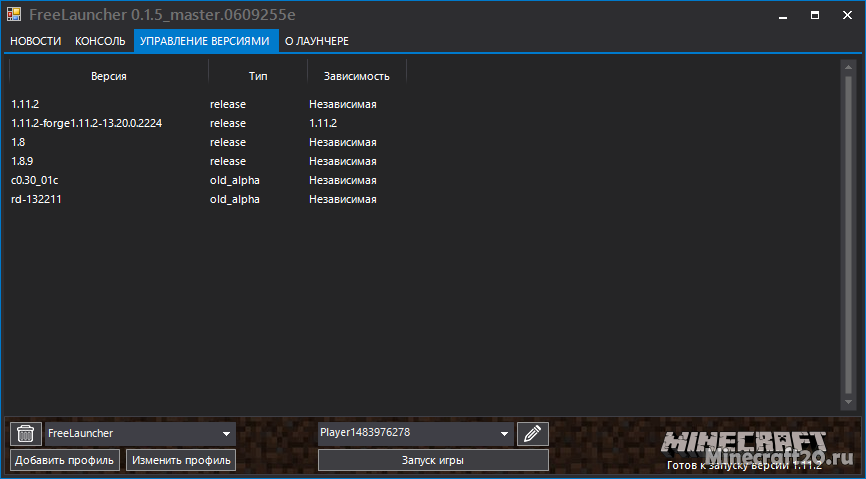
Task: Select version 1.11.2-forge1.11.2-13.20.0.2224 row
Action: (x=208, y=123)
